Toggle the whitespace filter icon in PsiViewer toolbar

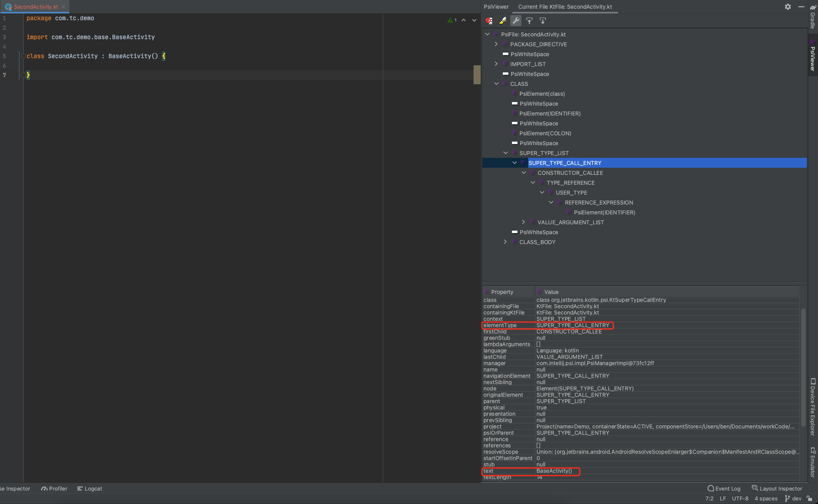(x=489, y=21)
